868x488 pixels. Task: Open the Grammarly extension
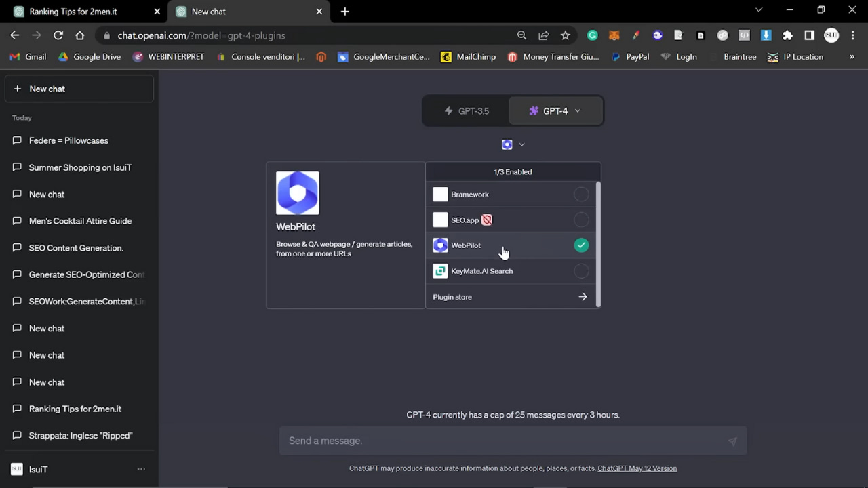(593, 35)
